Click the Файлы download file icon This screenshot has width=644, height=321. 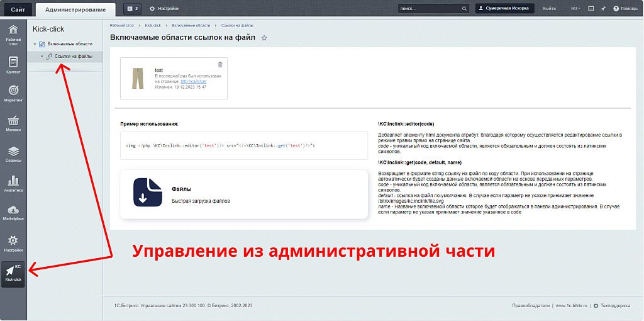(x=148, y=192)
